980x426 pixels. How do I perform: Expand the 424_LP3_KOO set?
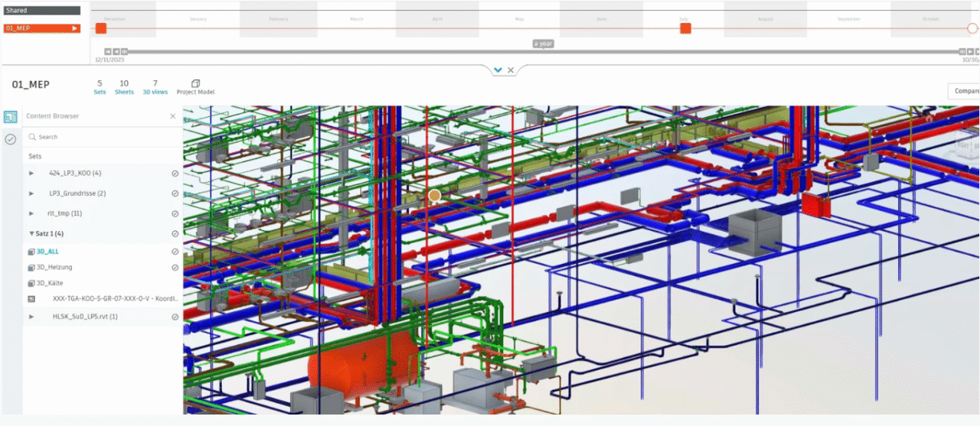(31, 173)
